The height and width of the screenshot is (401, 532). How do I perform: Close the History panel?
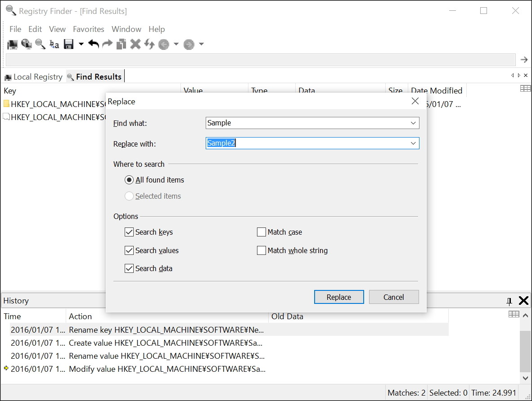524,300
